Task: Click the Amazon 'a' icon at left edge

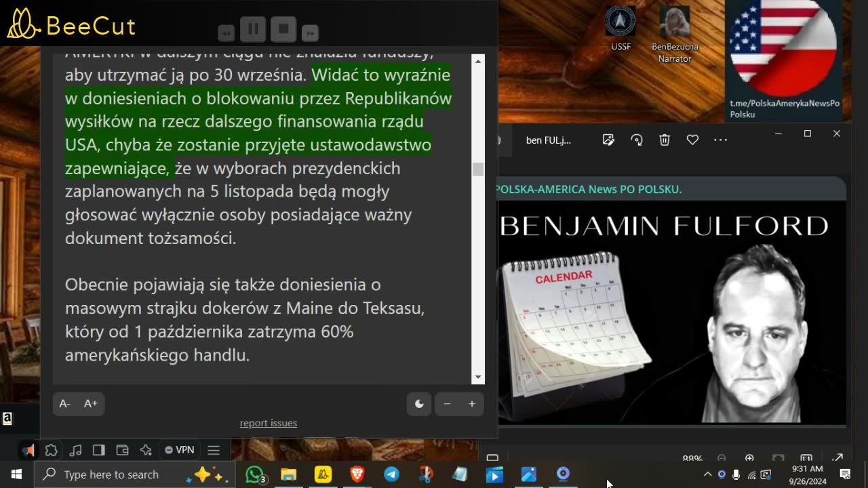Action: click(7, 419)
